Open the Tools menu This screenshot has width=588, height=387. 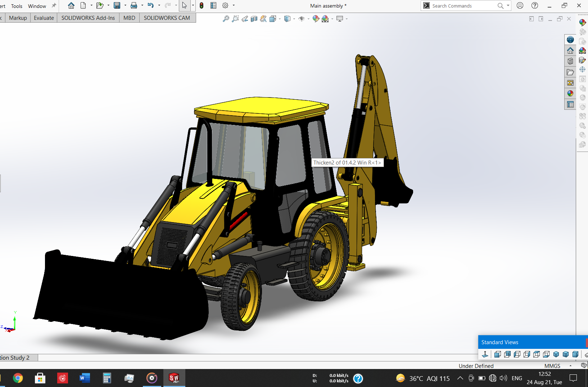tap(17, 6)
